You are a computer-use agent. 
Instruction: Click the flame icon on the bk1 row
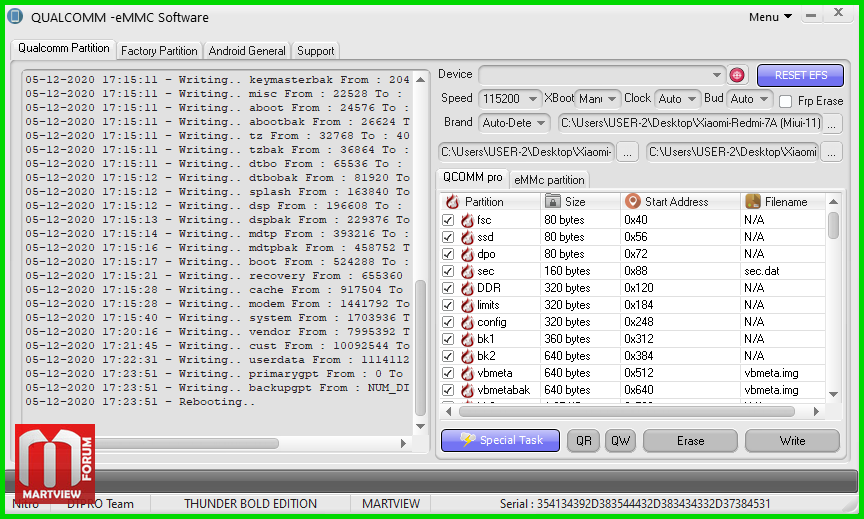467,339
